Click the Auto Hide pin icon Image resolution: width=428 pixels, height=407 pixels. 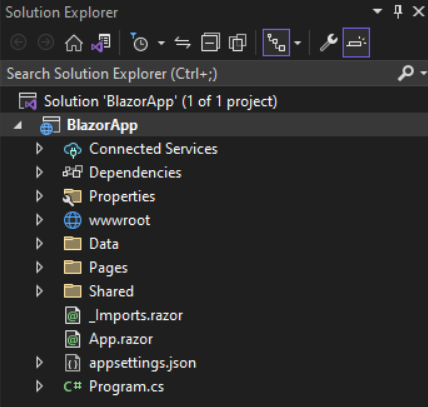398,12
